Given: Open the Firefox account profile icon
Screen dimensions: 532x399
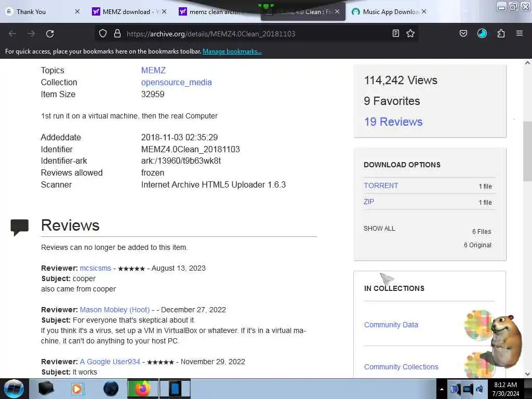Looking at the screenshot, I should (482, 33).
